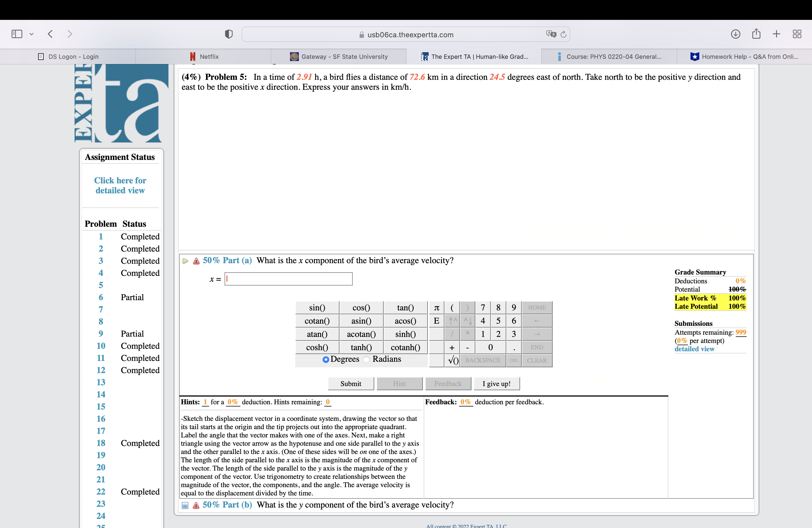Click the reload icon in the address bar
Image resolution: width=812 pixels, height=528 pixels.
[563, 34]
